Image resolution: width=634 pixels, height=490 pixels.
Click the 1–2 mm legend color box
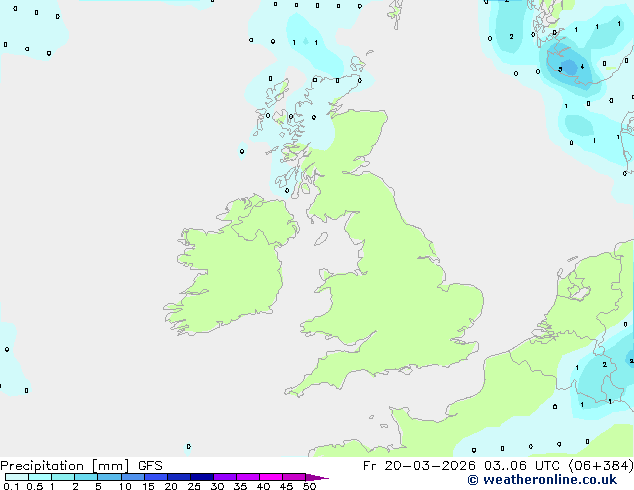[x=63, y=477]
